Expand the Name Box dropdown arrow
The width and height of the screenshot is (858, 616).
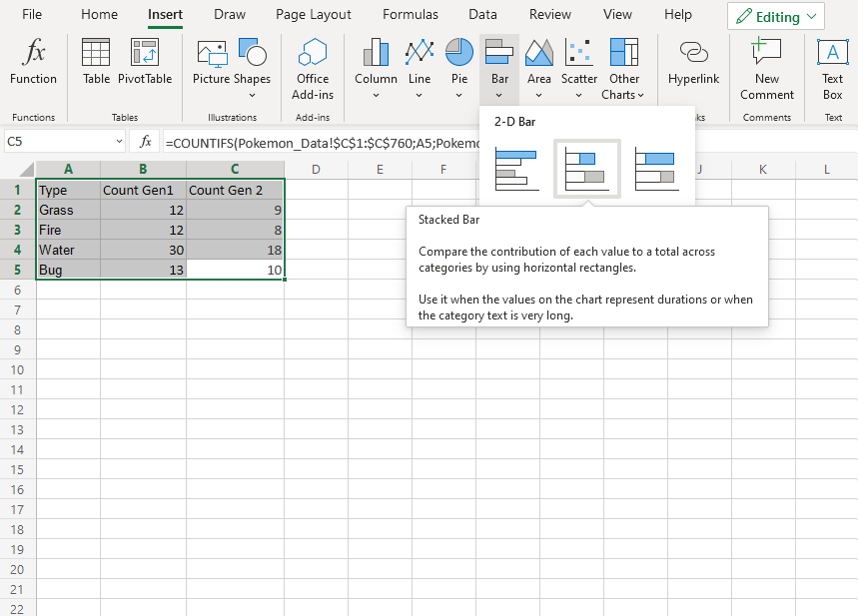(119, 142)
